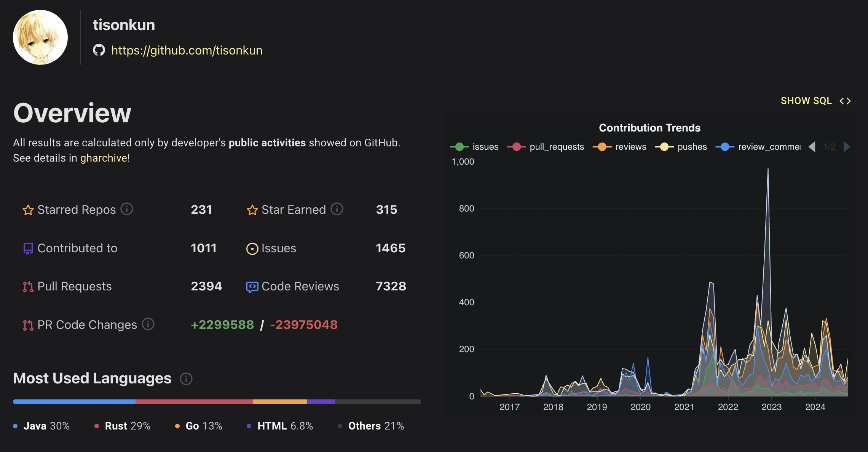Screen dimensions: 868x452
Task: Click the Issues circle icon
Action: click(252, 249)
